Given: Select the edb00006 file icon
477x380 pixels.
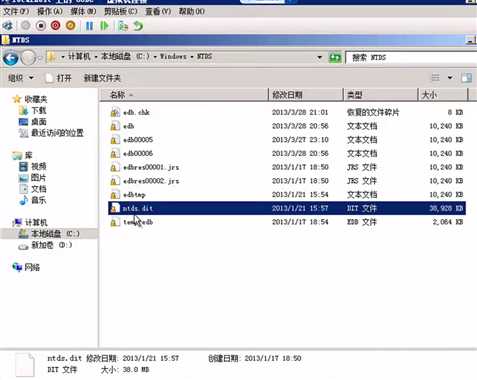Looking at the screenshot, I should coord(115,153).
